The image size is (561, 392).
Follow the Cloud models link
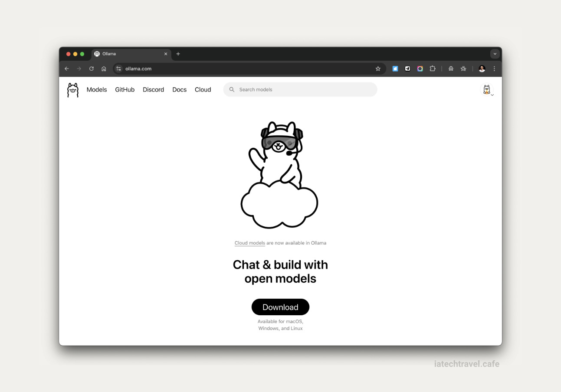[250, 243]
